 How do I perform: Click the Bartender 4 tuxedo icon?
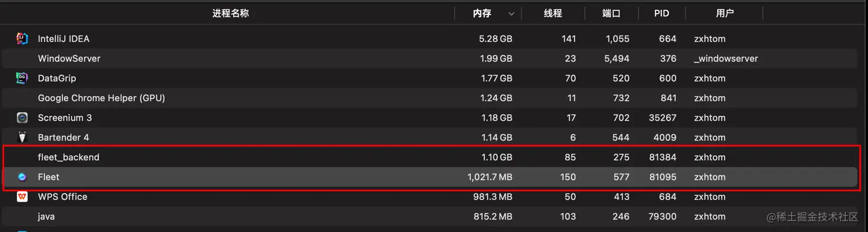22,137
